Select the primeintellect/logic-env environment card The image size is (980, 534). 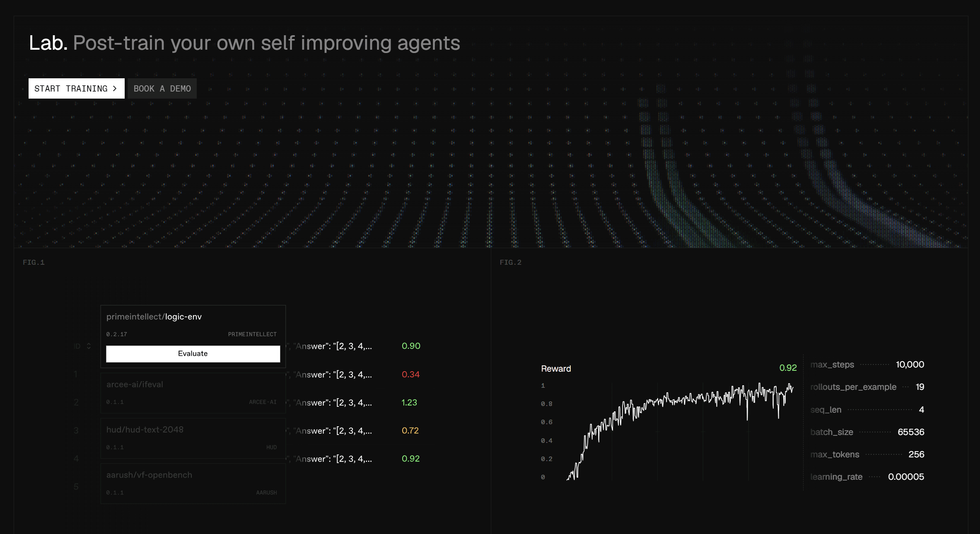click(x=193, y=336)
